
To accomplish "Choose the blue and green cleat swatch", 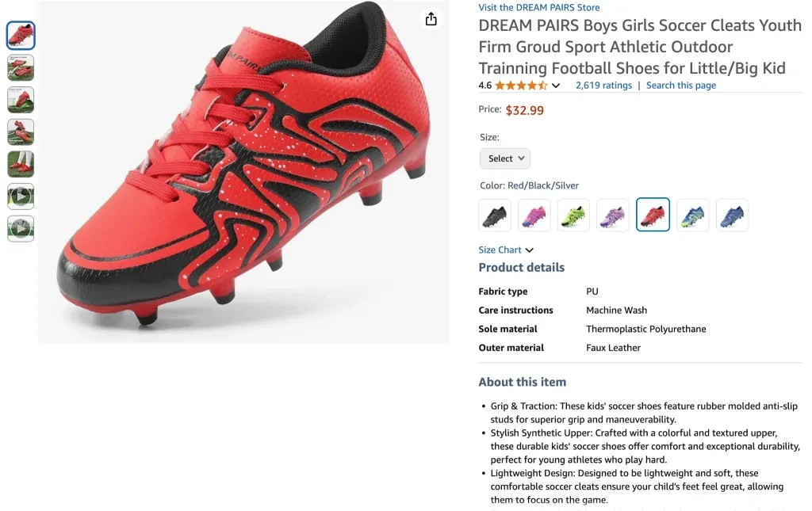I will click(692, 215).
